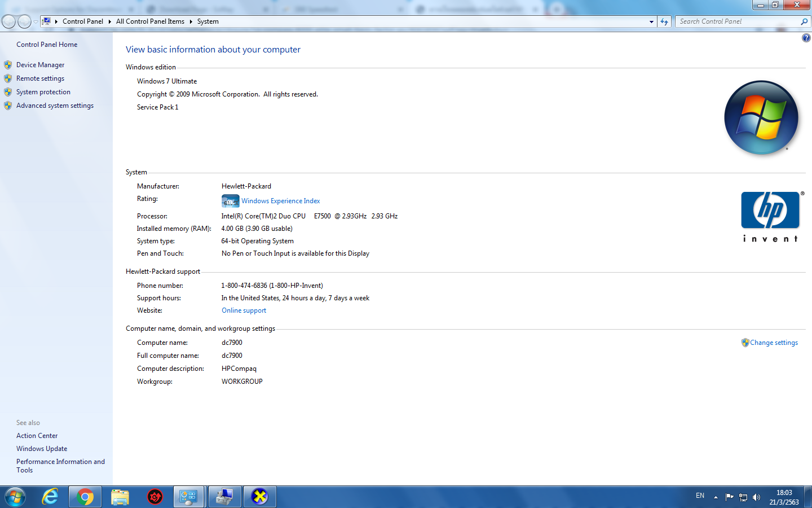
Task: Click the '4.00 GB (3.90 GB usable)' value
Action: tap(257, 229)
